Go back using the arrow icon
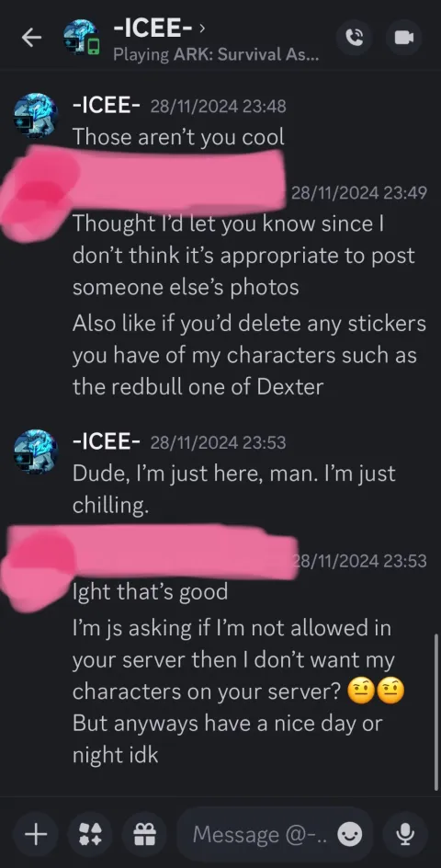The width and height of the screenshot is (441, 868). point(31,37)
